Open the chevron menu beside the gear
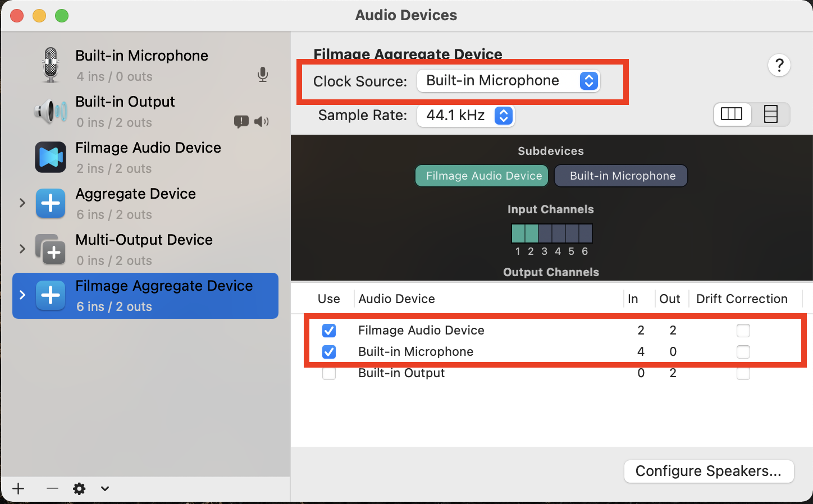This screenshot has width=813, height=504. click(x=105, y=489)
